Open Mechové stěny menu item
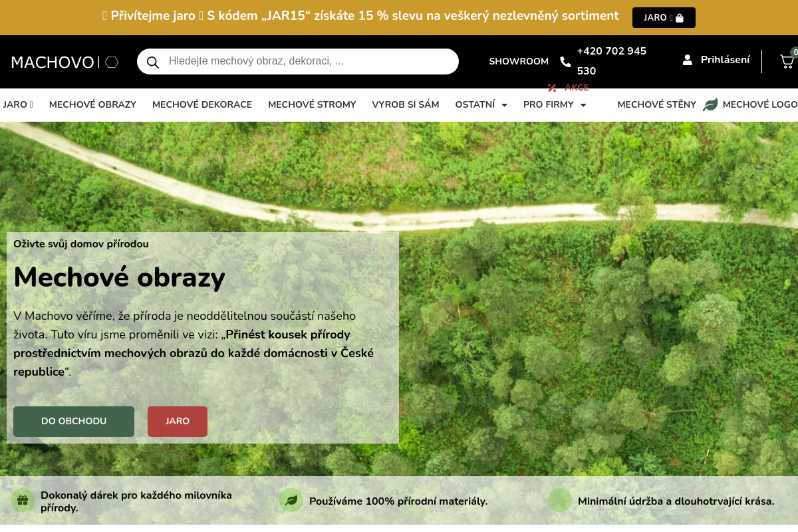The width and height of the screenshot is (798, 532). tap(657, 104)
